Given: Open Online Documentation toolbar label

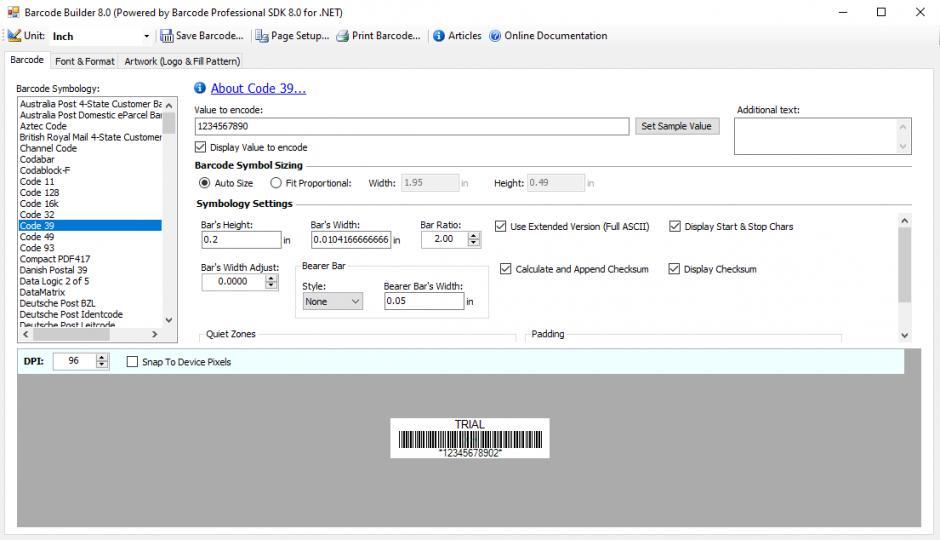Looking at the screenshot, I should [x=556, y=36].
